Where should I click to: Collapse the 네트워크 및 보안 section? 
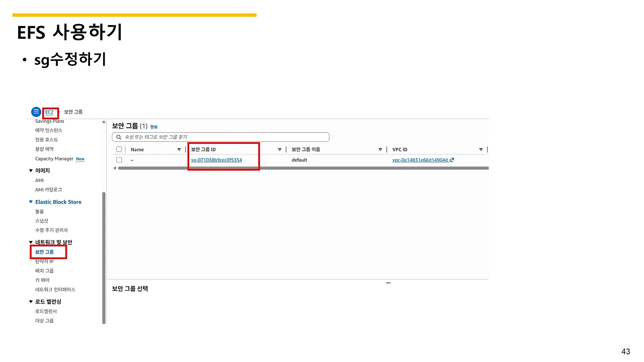click(x=31, y=242)
